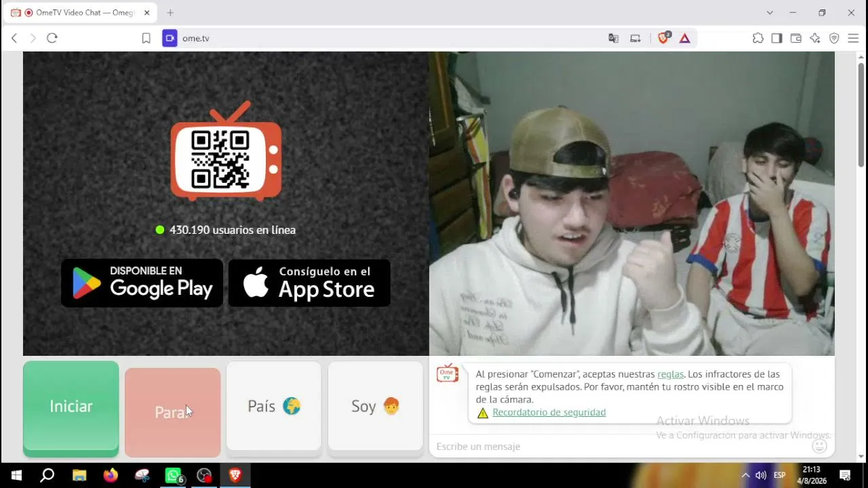The height and width of the screenshot is (488, 868).
Task: Open the taskbar app between Firefox and WhatsApp
Action: point(142,475)
